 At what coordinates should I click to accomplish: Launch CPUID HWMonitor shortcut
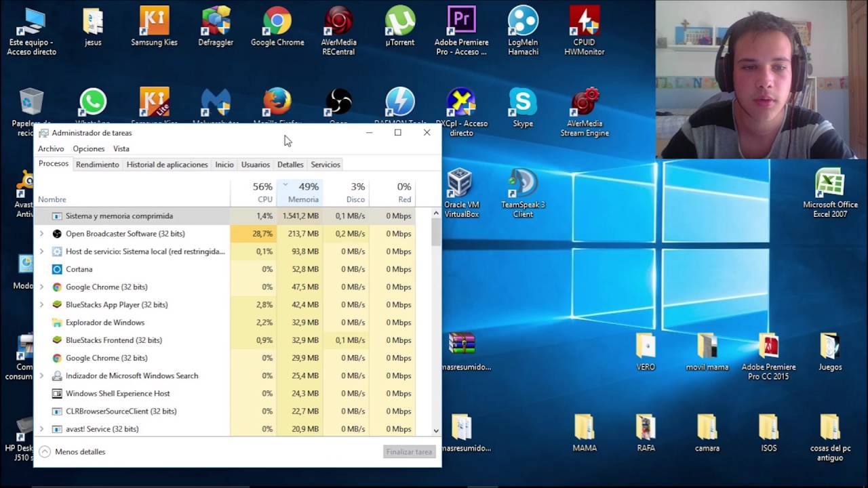coord(585,31)
